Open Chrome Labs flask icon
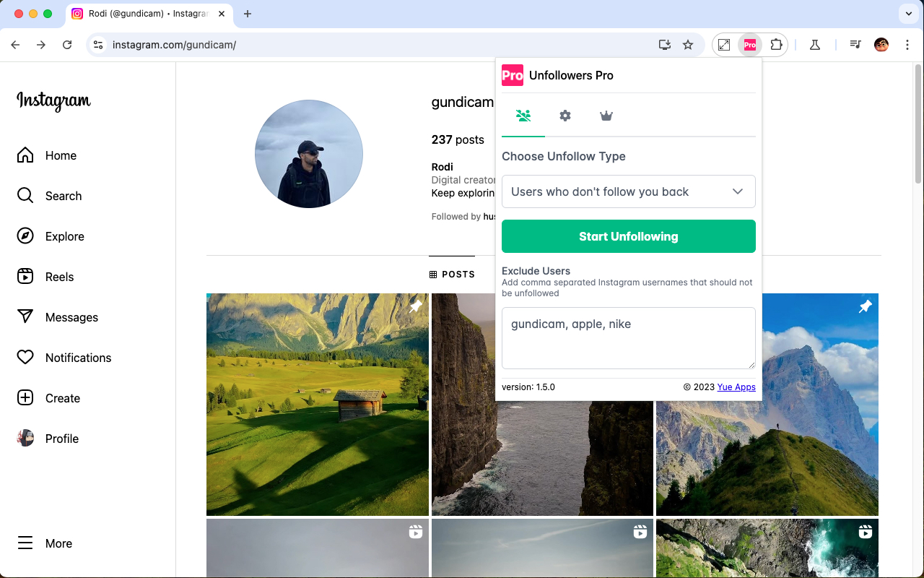924x578 pixels. coord(815,45)
